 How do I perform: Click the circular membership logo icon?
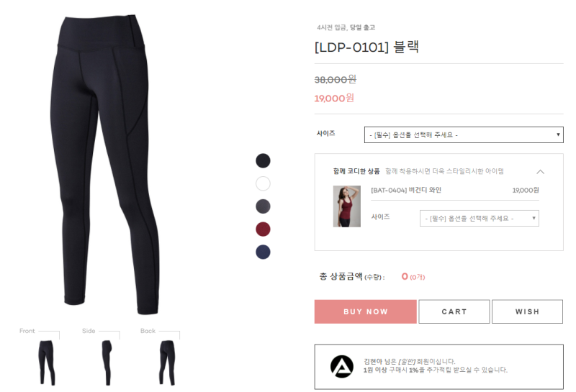pos(341,366)
